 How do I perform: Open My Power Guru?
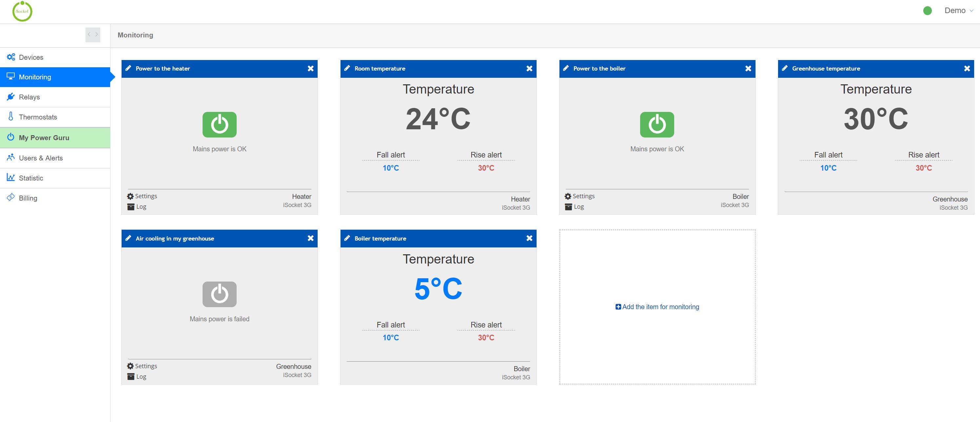click(44, 137)
